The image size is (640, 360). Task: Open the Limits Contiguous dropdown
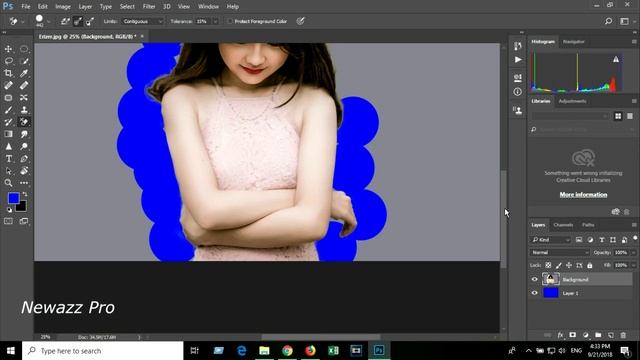(142, 21)
